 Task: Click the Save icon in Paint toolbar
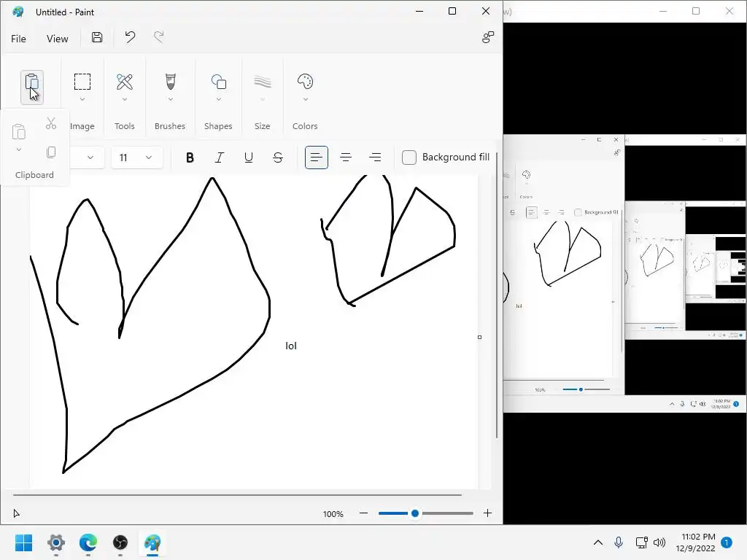click(97, 38)
